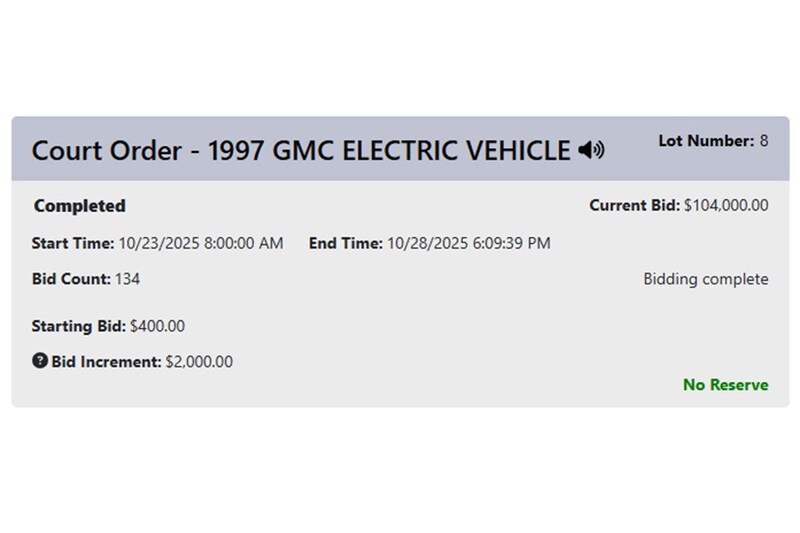The width and height of the screenshot is (800, 533).
Task: Select the $2,000.00 bid increment amount
Action: (x=200, y=361)
